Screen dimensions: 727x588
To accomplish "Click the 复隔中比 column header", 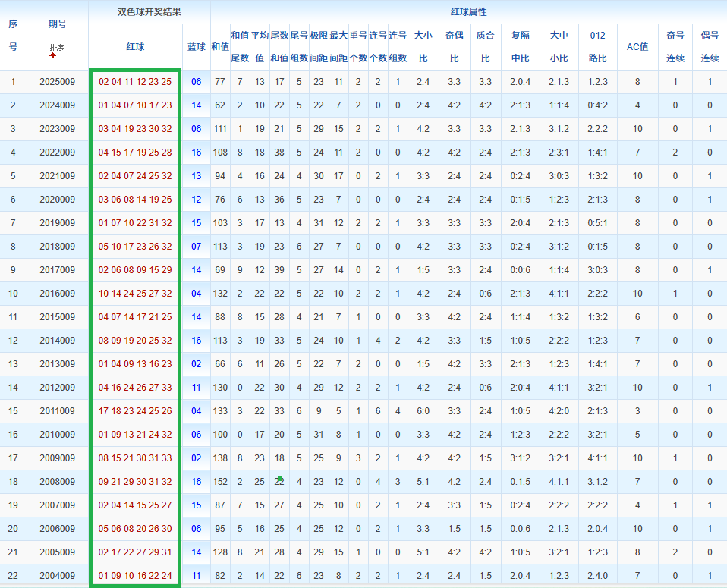I will pos(521,46).
